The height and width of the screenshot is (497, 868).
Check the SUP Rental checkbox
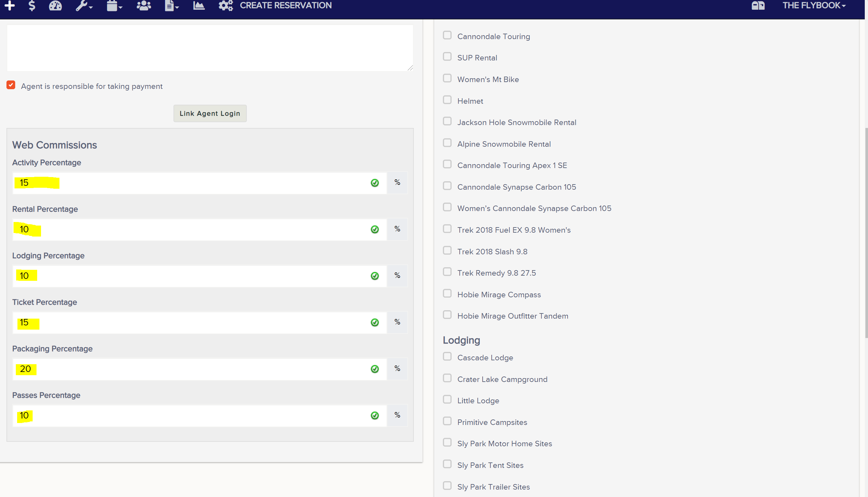click(447, 57)
